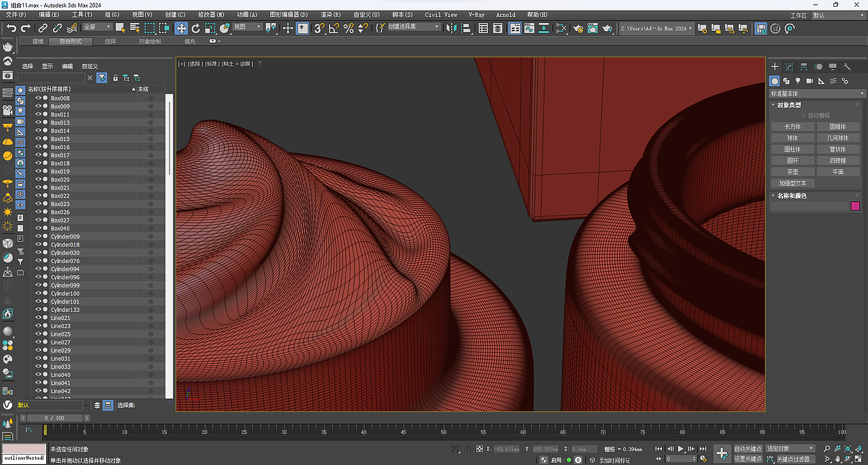Image resolution: width=868 pixels, height=465 pixels.
Task: Open the project path dropdown
Action: tap(656, 28)
